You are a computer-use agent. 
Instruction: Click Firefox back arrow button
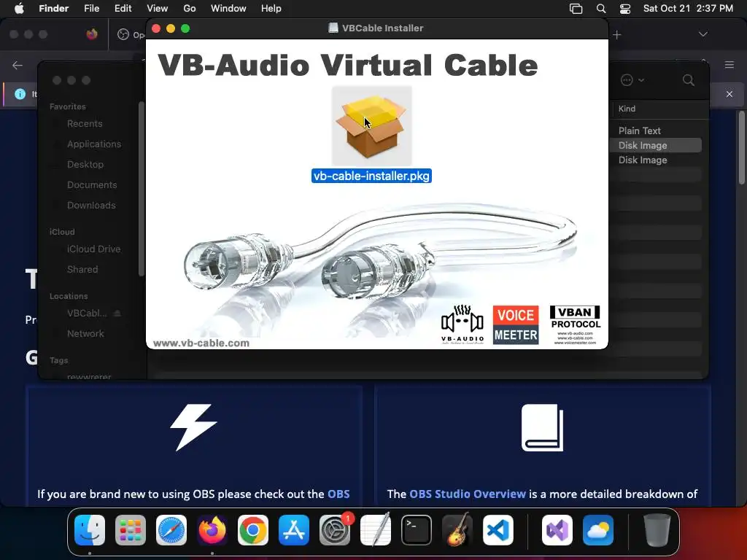click(18, 65)
